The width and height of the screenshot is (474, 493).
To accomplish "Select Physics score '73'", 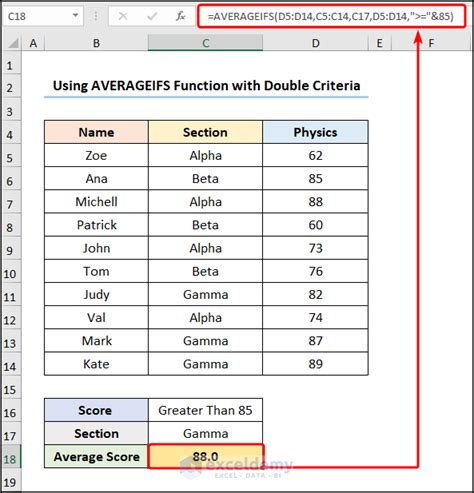I will [x=315, y=248].
